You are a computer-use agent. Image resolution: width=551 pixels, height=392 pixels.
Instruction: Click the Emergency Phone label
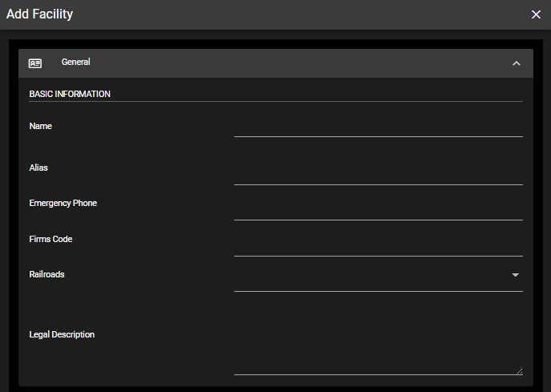pos(63,204)
